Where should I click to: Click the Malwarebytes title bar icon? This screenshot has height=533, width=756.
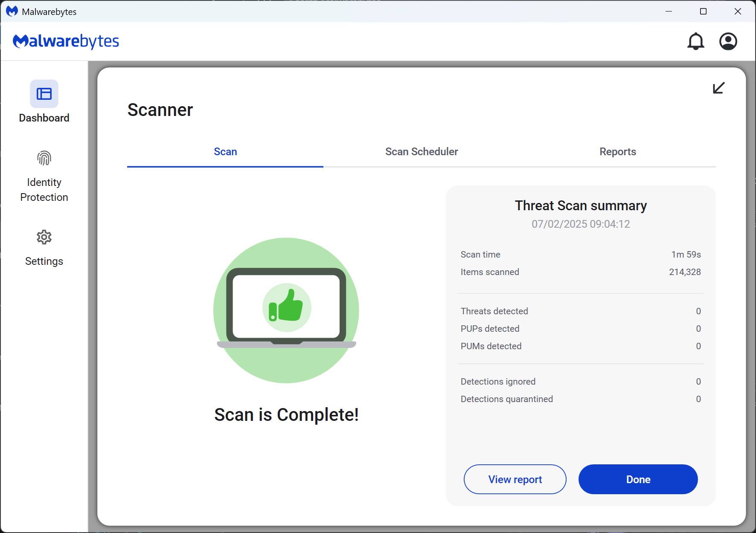pyautogui.click(x=11, y=11)
